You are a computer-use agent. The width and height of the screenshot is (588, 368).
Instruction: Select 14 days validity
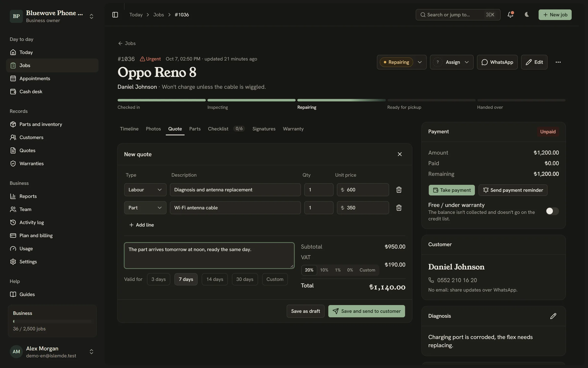point(215,279)
